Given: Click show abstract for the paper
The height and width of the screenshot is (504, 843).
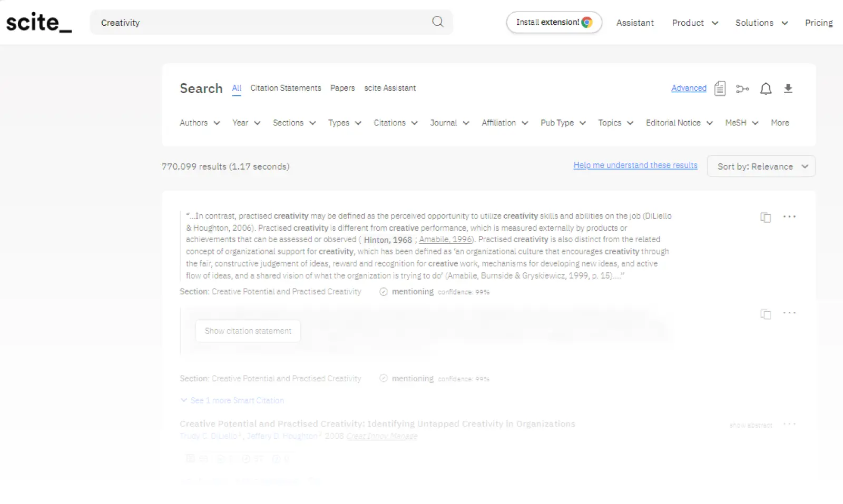Looking at the screenshot, I should pyautogui.click(x=751, y=425).
